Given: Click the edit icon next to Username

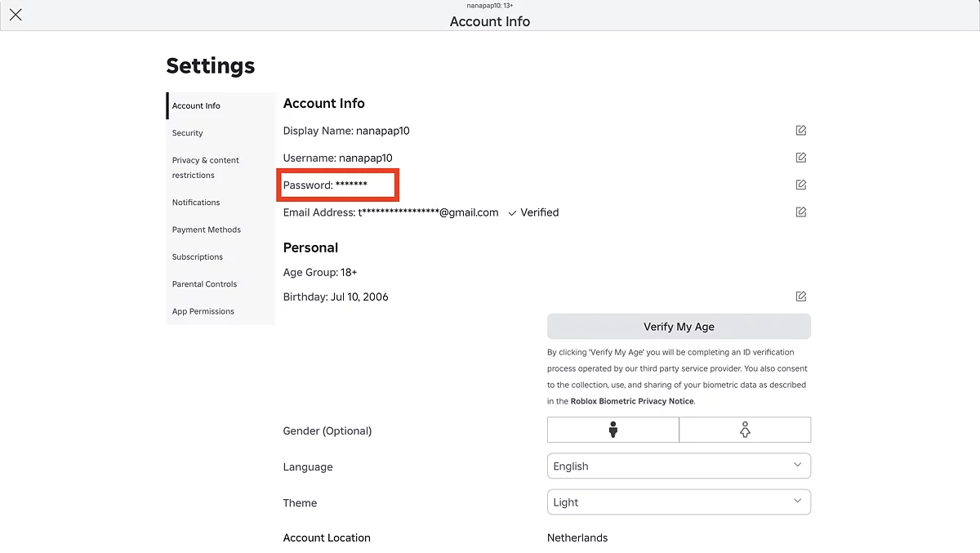Looking at the screenshot, I should 801,158.
